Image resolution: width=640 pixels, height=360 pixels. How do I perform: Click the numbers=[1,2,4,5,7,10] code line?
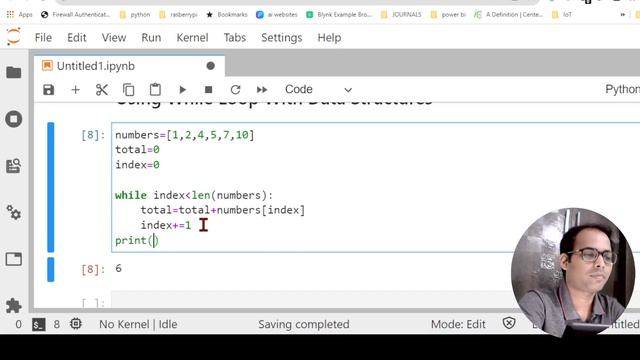pyautogui.click(x=184, y=135)
